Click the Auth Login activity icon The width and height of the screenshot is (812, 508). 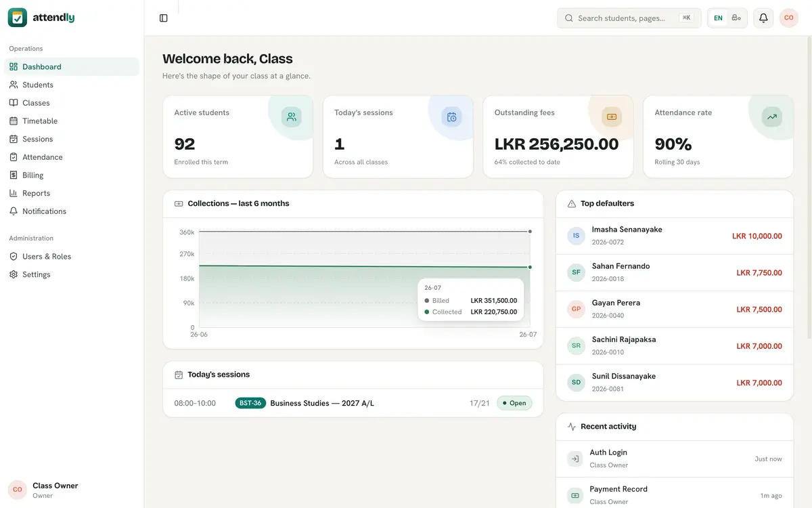pyautogui.click(x=575, y=459)
